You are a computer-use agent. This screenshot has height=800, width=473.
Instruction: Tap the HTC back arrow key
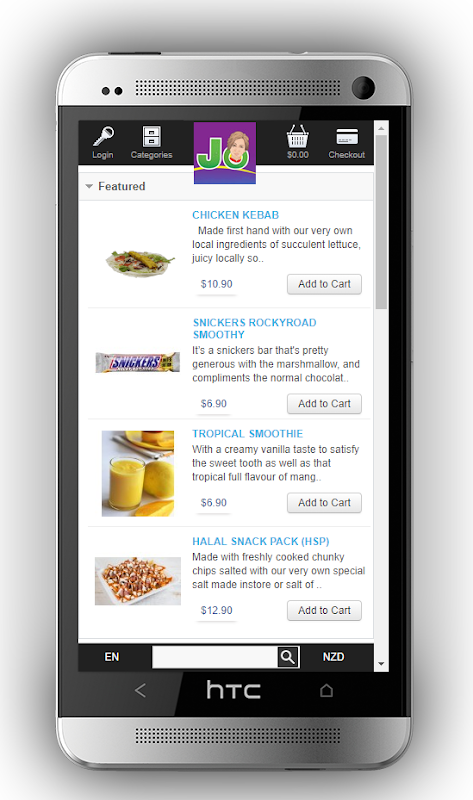[140, 690]
